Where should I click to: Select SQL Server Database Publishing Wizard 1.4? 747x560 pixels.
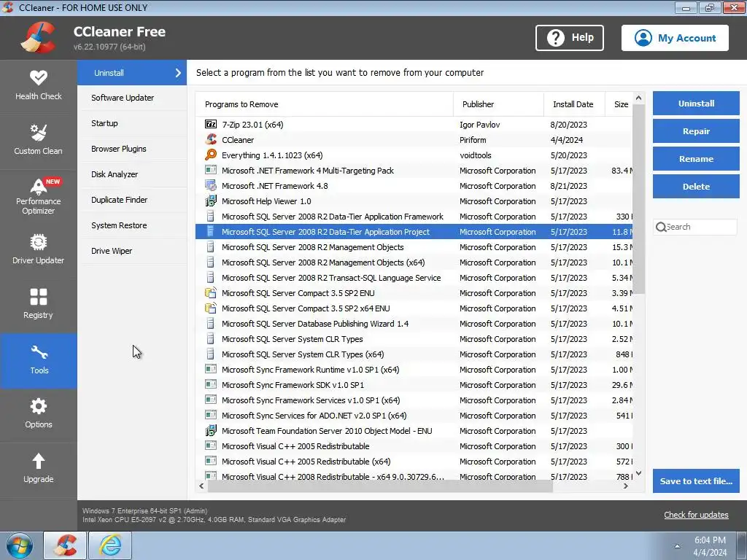point(414,323)
